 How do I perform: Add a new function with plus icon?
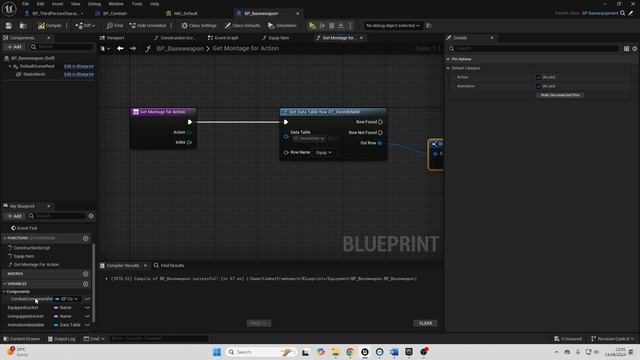point(86,238)
